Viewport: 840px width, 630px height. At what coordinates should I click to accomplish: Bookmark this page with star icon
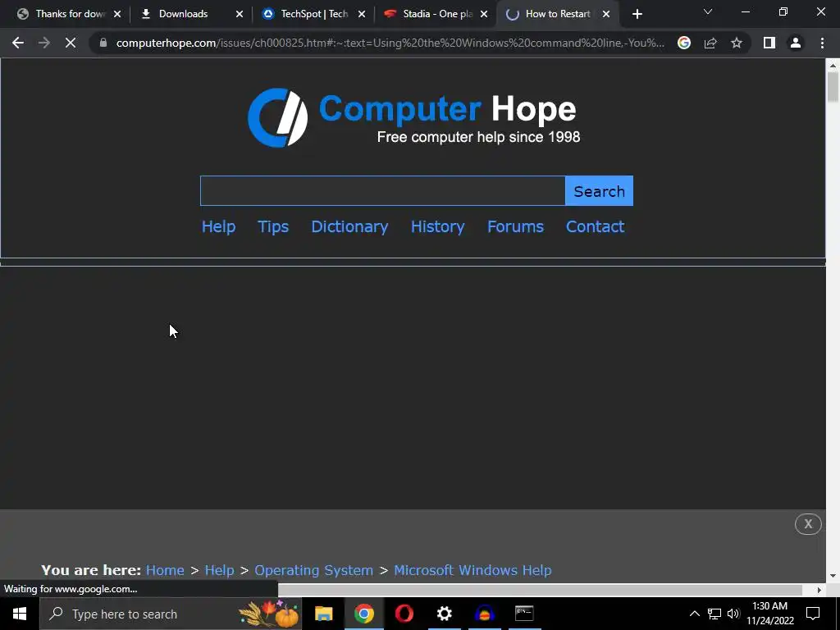click(x=737, y=43)
